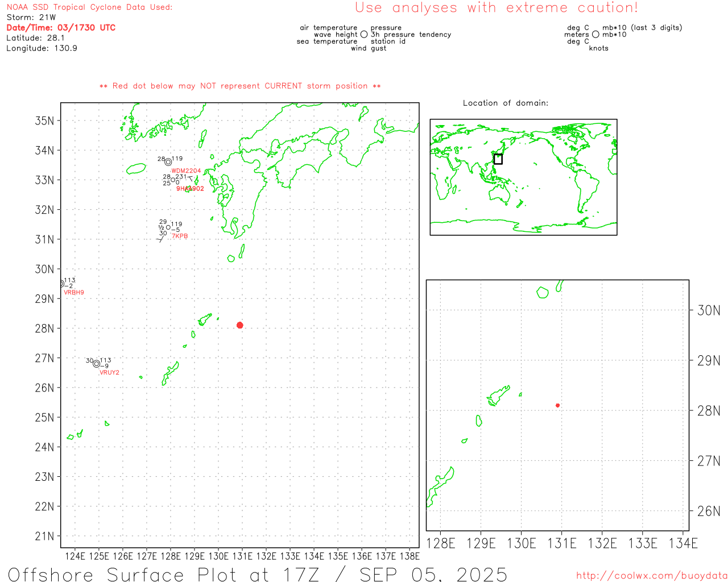The height and width of the screenshot is (582, 728).
Task: Click the 'Longitude: 130.9' text
Action: coord(42,48)
